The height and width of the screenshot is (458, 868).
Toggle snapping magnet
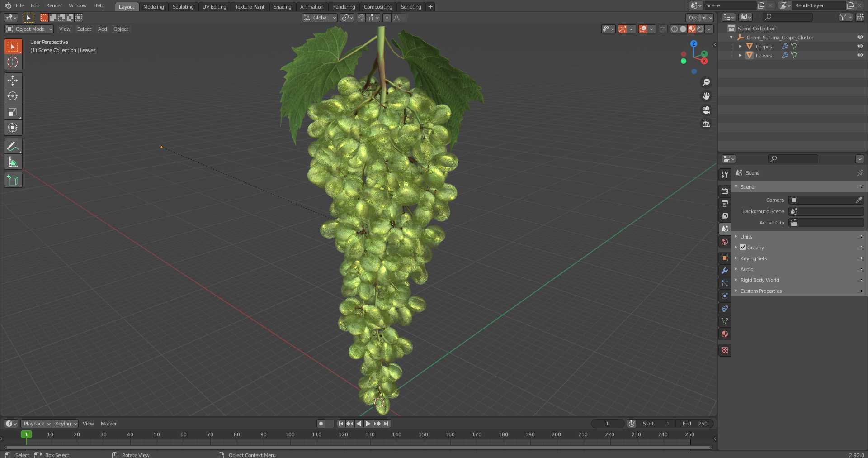(361, 18)
